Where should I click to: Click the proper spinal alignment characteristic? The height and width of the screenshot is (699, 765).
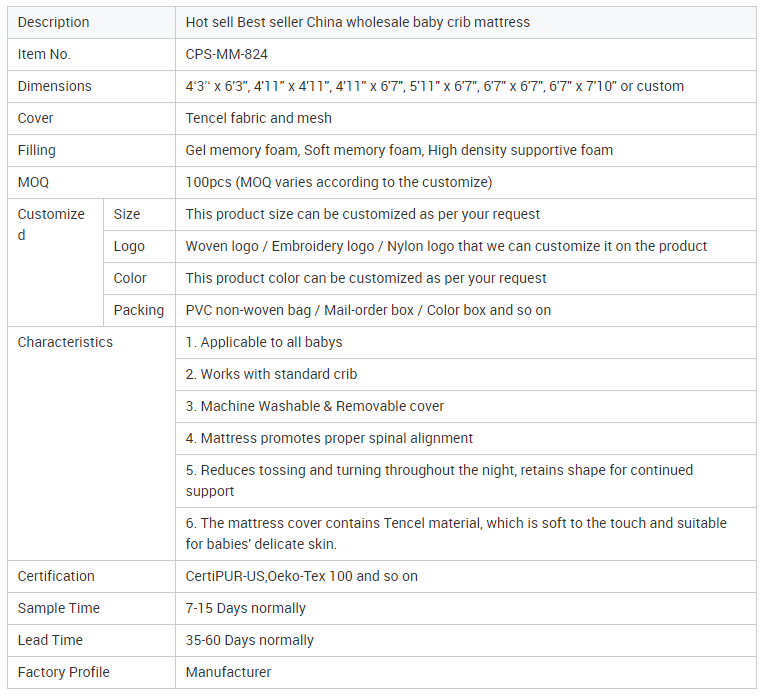pyautogui.click(x=329, y=438)
